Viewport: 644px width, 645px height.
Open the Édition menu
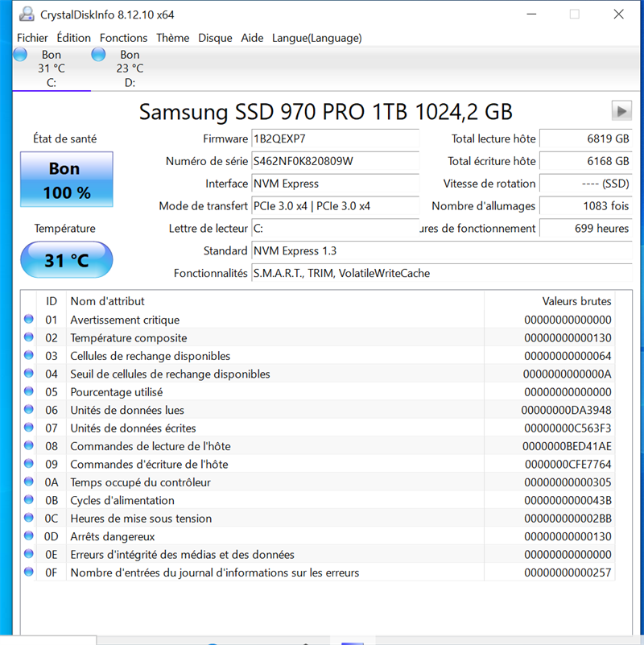click(x=73, y=38)
